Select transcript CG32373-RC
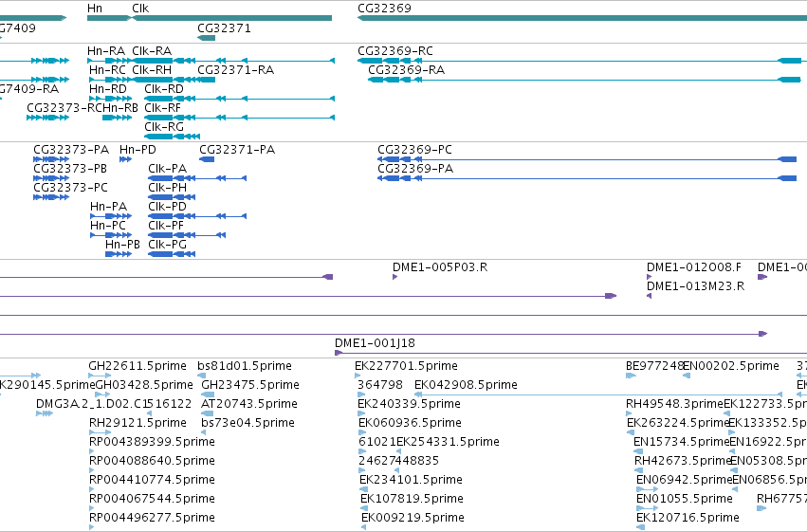This screenshot has width=807, height=532. tap(64, 108)
